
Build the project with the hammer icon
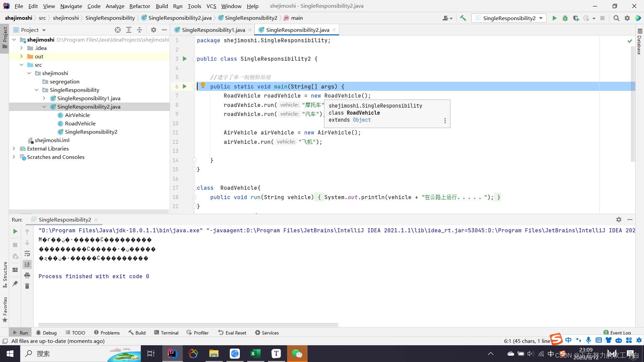463,18
